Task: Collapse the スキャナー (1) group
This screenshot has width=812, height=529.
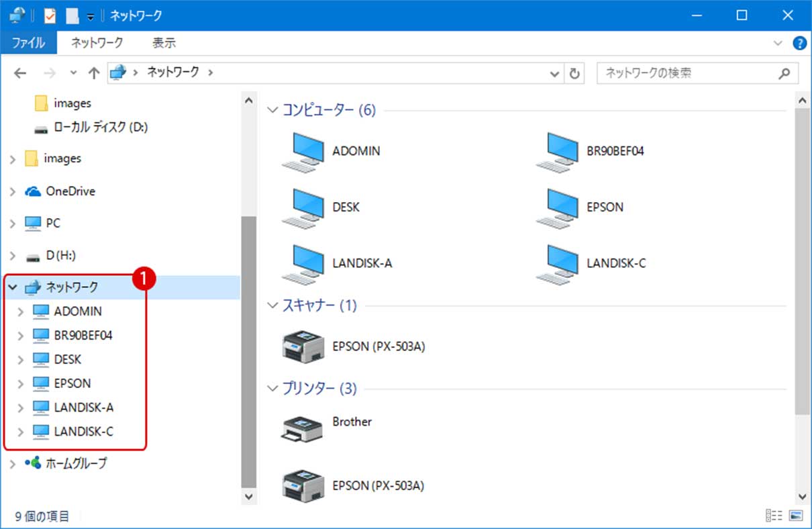Action: pos(272,305)
